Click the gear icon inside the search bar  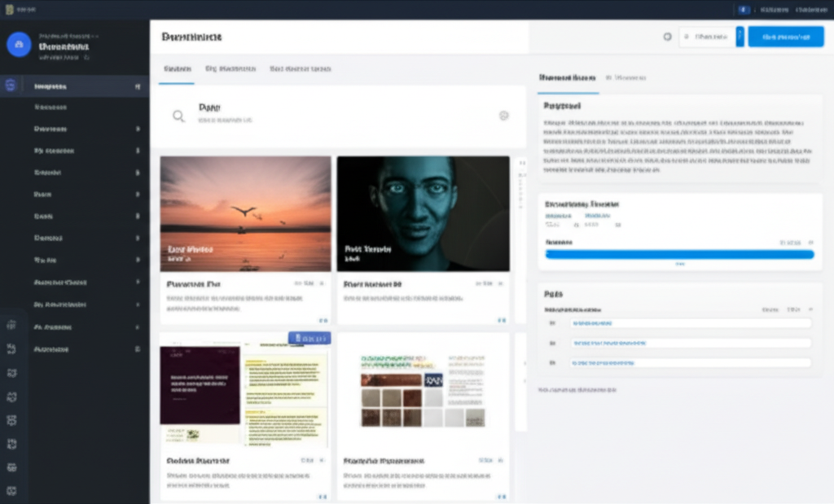pos(503,115)
